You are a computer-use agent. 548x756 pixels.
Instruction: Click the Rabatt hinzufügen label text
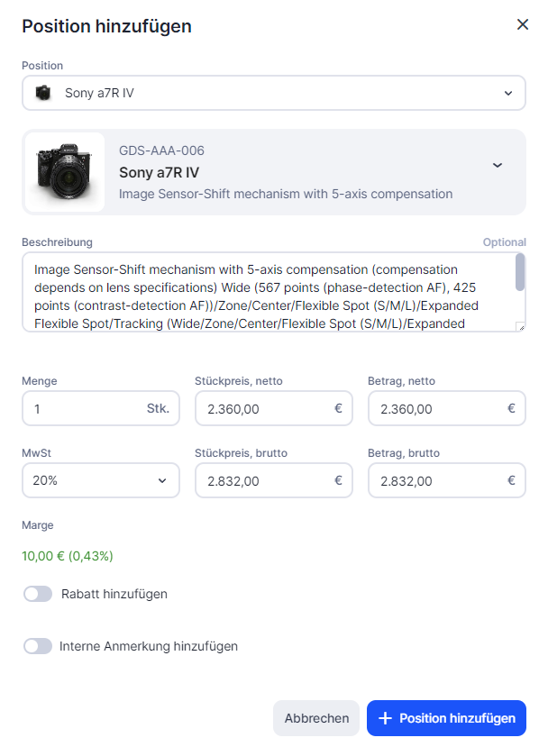pyautogui.click(x=114, y=594)
